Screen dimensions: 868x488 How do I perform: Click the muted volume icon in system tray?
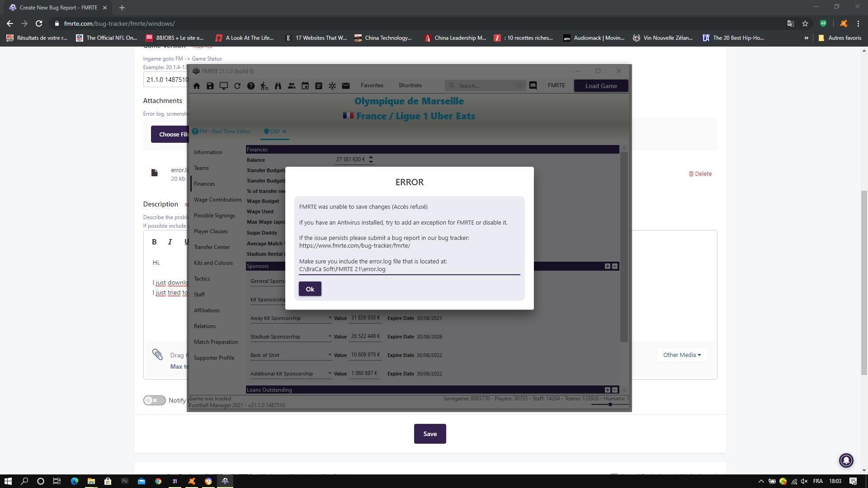coord(804,481)
